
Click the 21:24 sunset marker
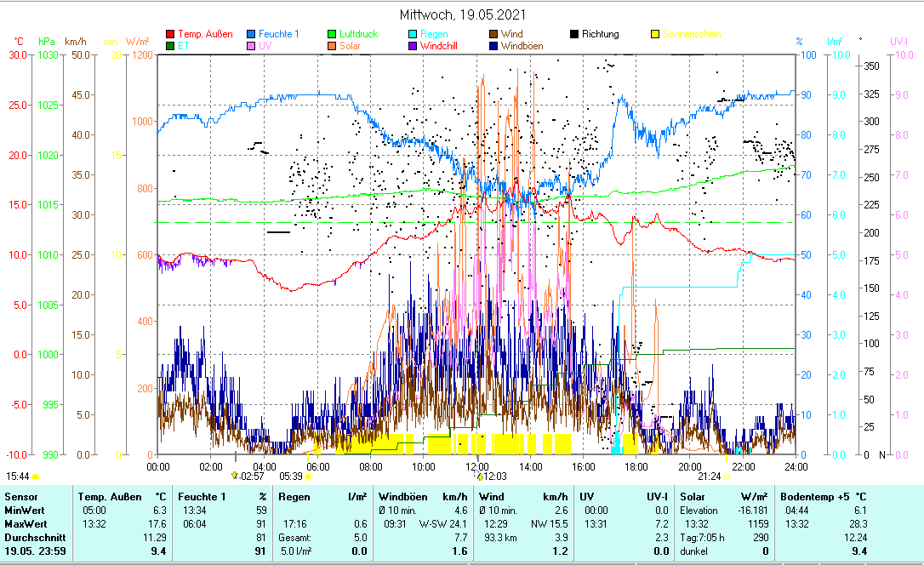710,477
